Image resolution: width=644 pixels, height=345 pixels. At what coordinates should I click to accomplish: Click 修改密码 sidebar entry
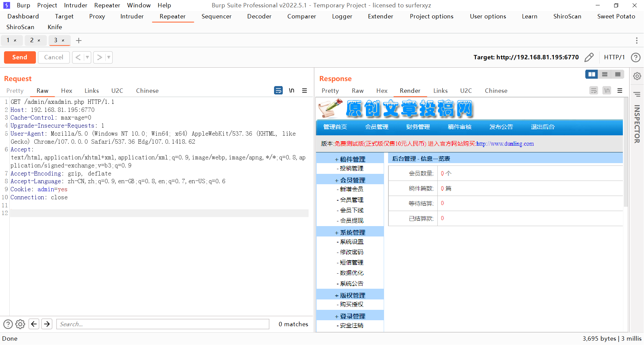[350, 252]
